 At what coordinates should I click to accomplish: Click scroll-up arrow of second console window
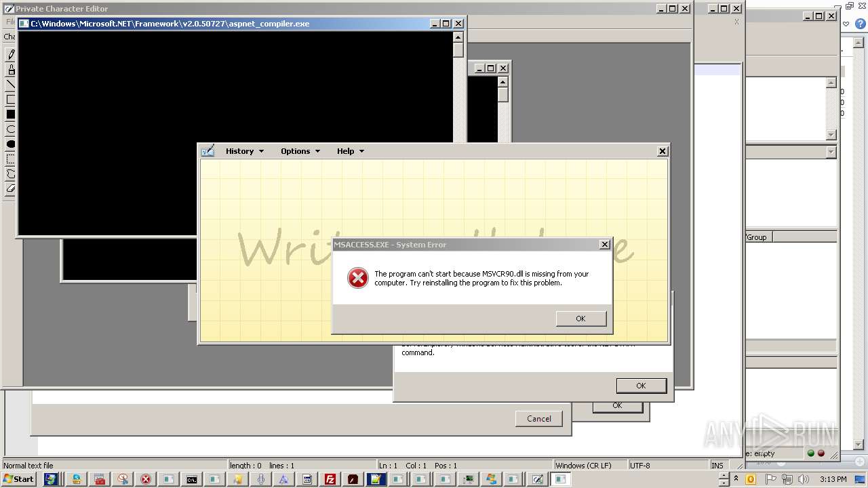[502, 81]
